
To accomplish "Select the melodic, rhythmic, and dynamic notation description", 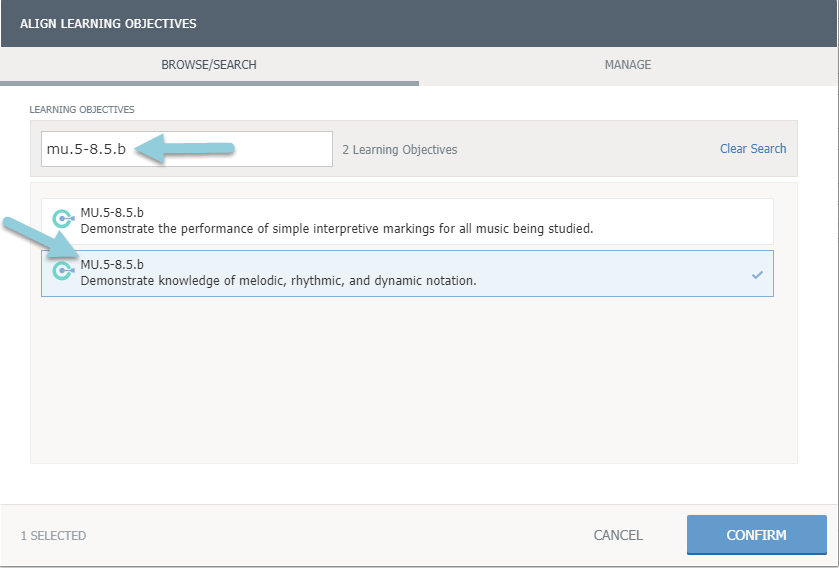I will (278, 281).
